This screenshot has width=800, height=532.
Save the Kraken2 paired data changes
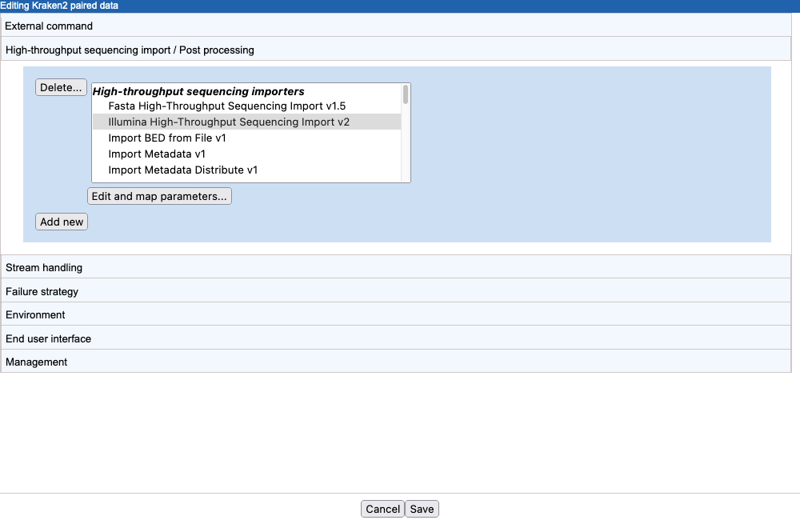(x=422, y=509)
